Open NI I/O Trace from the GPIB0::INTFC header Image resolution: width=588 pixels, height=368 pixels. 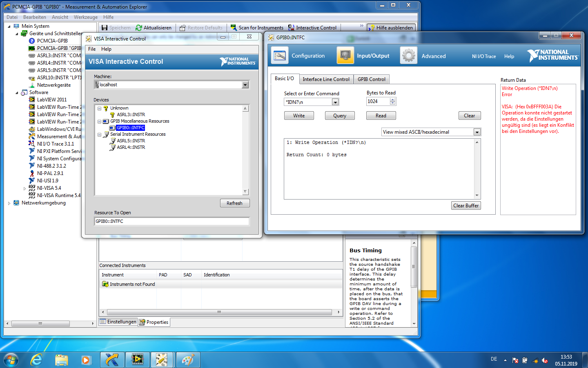point(484,56)
